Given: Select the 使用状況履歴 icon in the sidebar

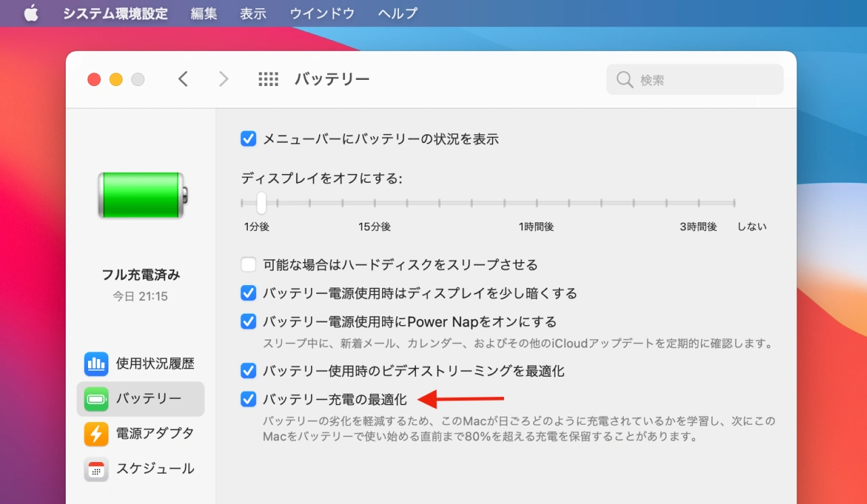Looking at the screenshot, I should 96,364.
